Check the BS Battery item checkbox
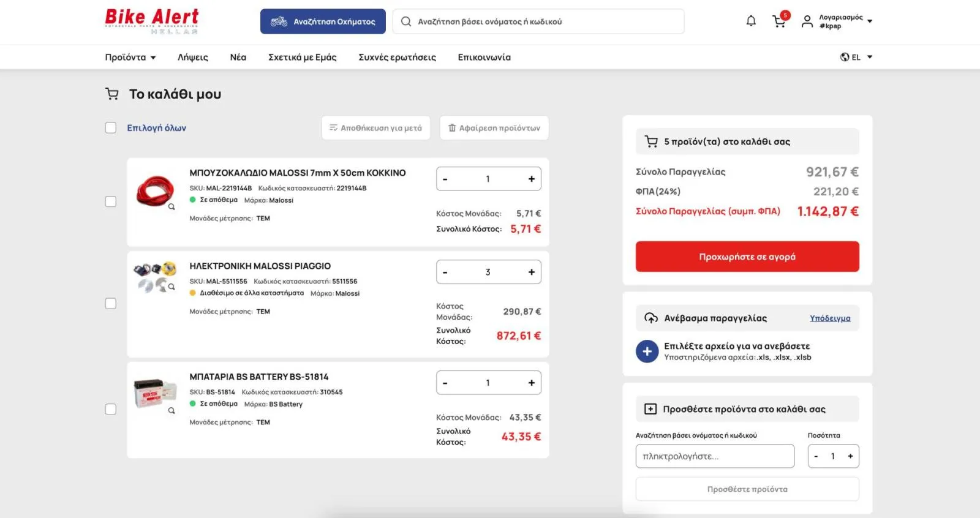Image resolution: width=980 pixels, height=518 pixels. click(x=111, y=409)
